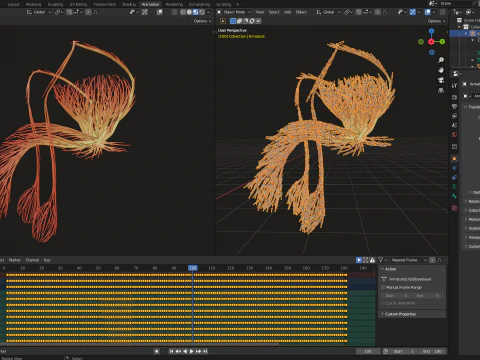480x360 pixels.
Task: Open the Options dropdown in the right viewport
Action: (436, 21)
